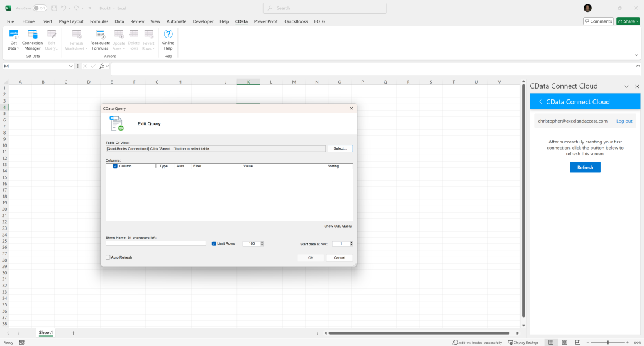Switch to the Developer tab
Viewport: 644px width, 346px height.
203,21
